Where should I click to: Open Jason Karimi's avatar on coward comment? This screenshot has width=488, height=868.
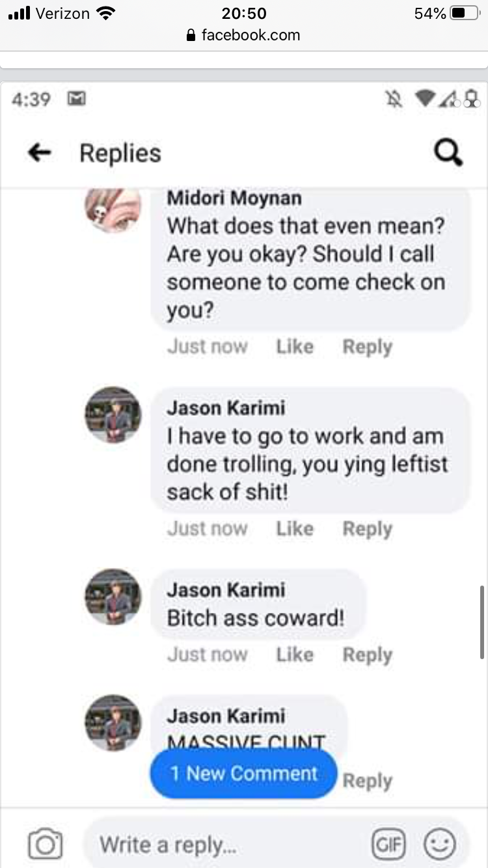tap(113, 597)
